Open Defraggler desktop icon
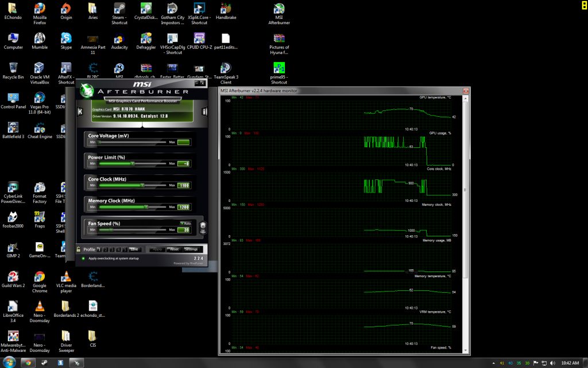Screen dimensions: 588x368 tap(146, 41)
